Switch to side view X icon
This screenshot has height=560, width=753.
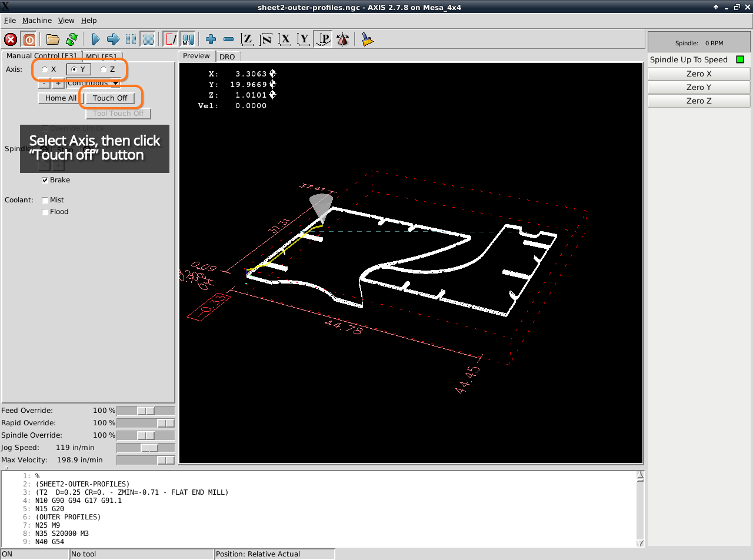pos(285,39)
